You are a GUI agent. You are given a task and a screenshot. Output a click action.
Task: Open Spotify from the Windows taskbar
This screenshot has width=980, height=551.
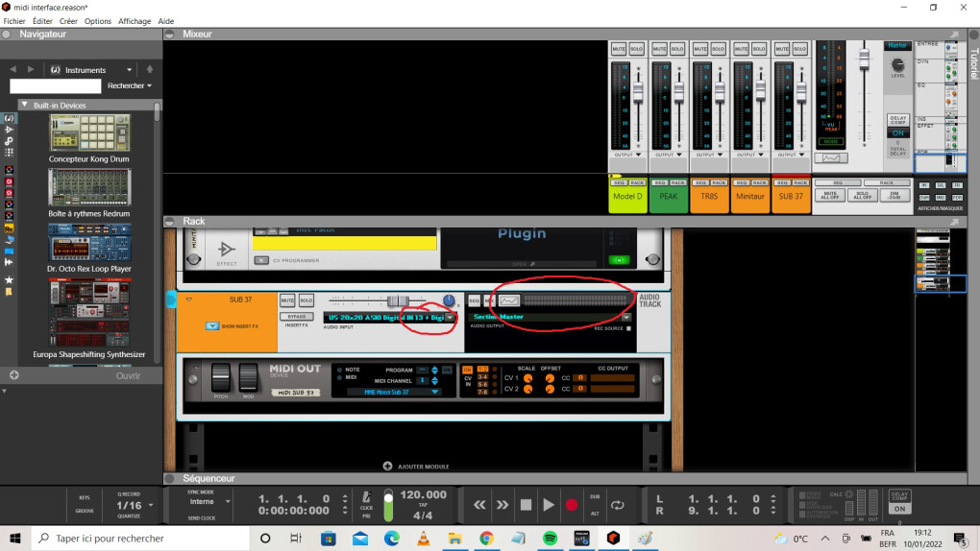click(x=550, y=538)
